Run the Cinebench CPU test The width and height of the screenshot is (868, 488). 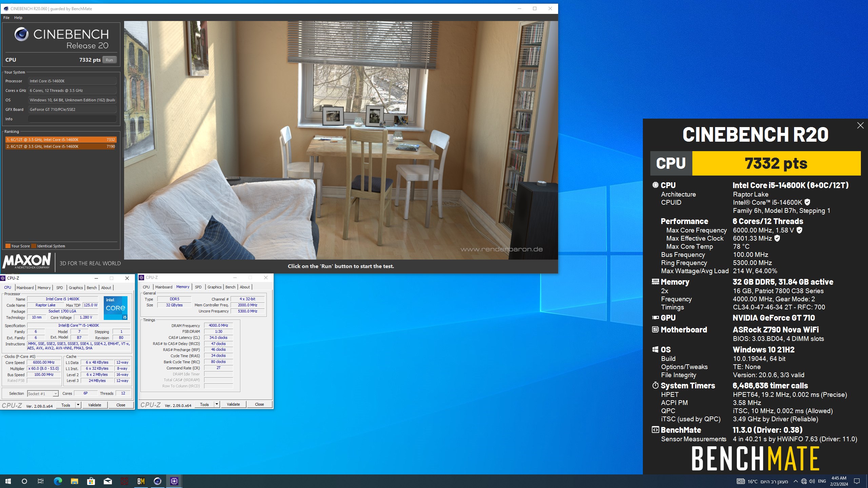tap(109, 60)
